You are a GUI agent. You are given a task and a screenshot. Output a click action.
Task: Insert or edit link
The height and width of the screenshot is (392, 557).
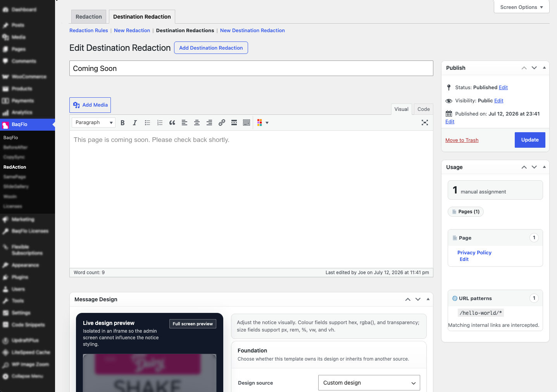coord(222,123)
